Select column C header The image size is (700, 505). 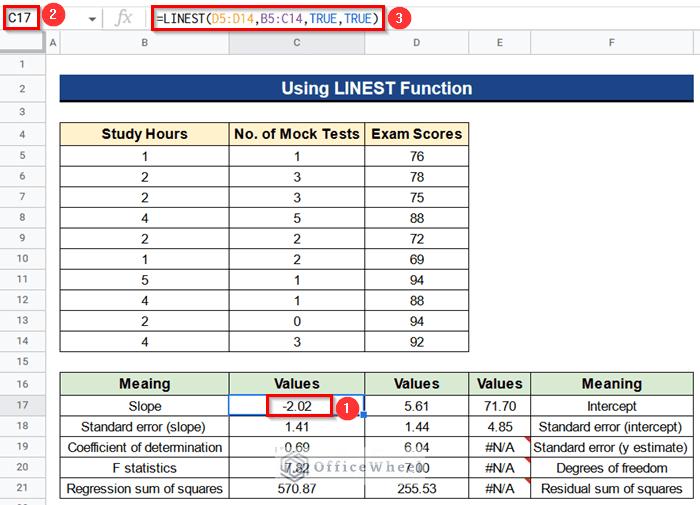(x=297, y=43)
